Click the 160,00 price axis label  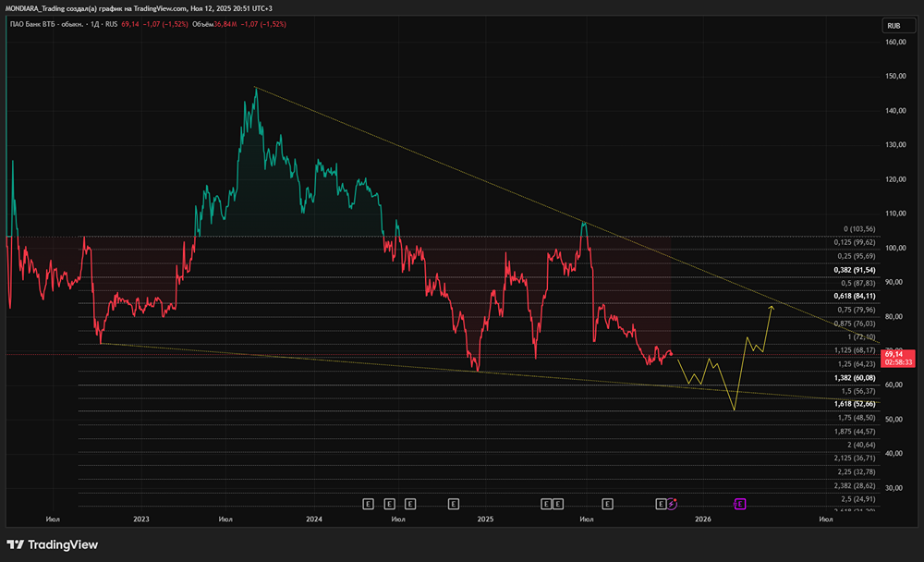coord(895,43)
